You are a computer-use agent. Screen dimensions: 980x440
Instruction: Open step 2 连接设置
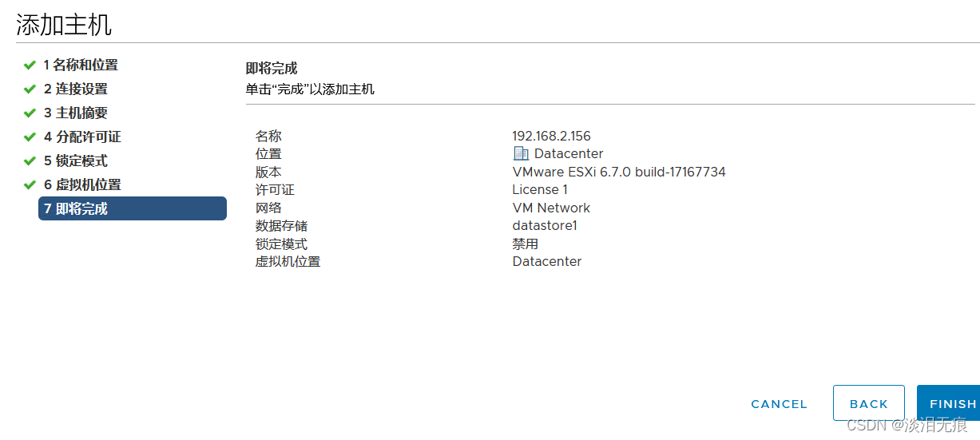click(76, 89)
